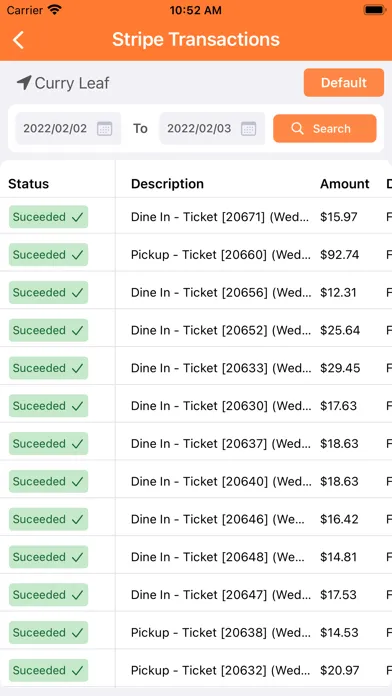
Task: Select Dine In Ticket 20633 row
Action: [196, 368]
